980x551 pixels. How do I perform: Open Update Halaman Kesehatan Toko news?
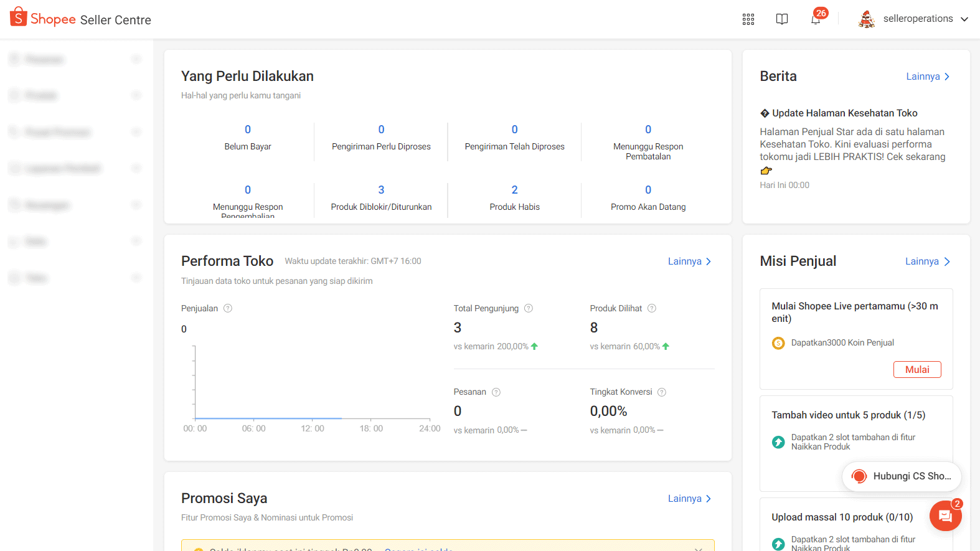pyautogui.click(x=844, y=113)
